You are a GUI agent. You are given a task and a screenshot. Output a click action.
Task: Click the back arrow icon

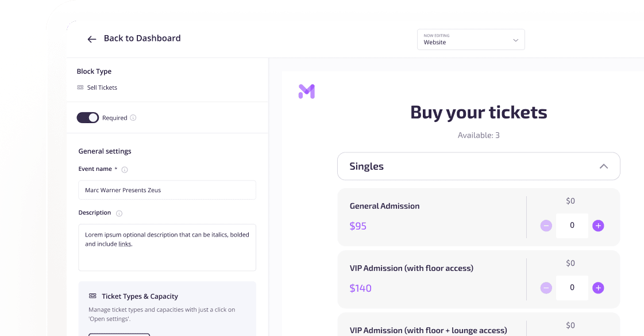point(92,39)
